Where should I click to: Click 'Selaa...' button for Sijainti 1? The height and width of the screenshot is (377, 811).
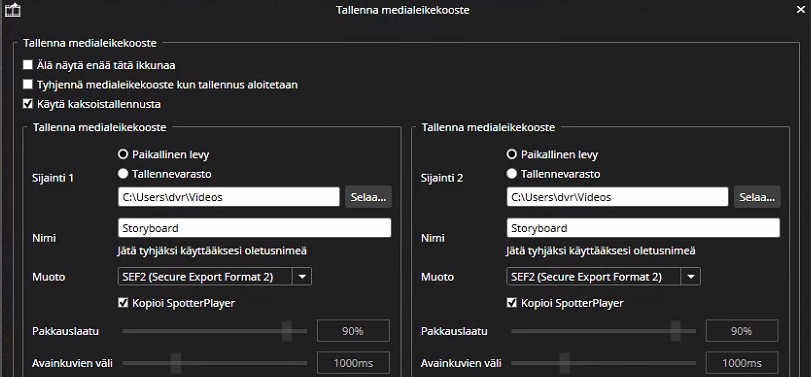coord(368,197)
